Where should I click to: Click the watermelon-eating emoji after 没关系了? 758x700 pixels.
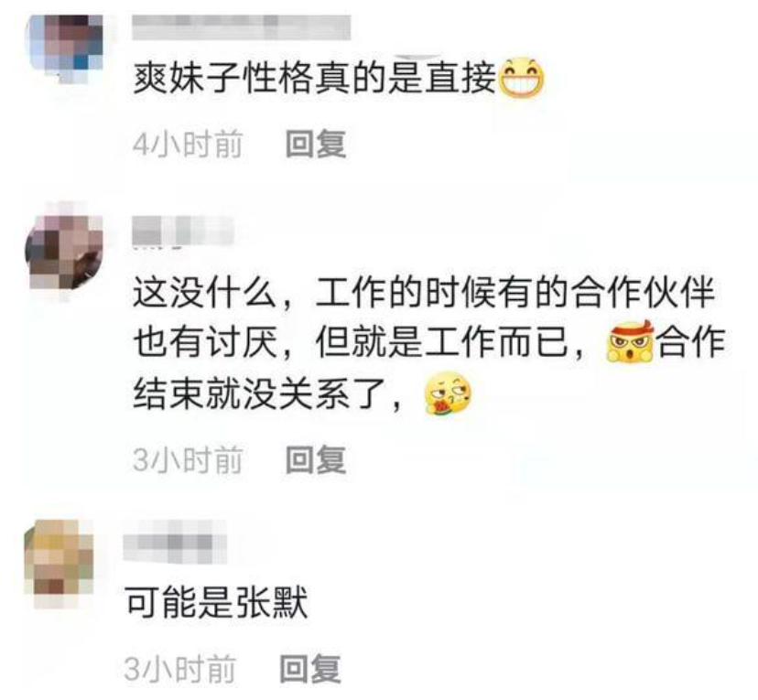tap(447, 393)
